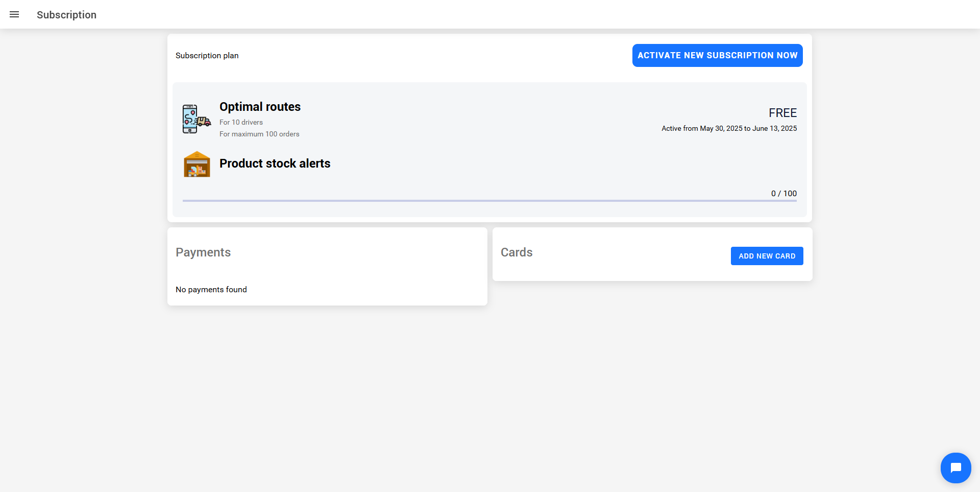The height and width of the screenshot is (492, 980).
Task: Click the Optimal routes delivery truck icon
Action: pyautogui.click(x=197, y=119)
